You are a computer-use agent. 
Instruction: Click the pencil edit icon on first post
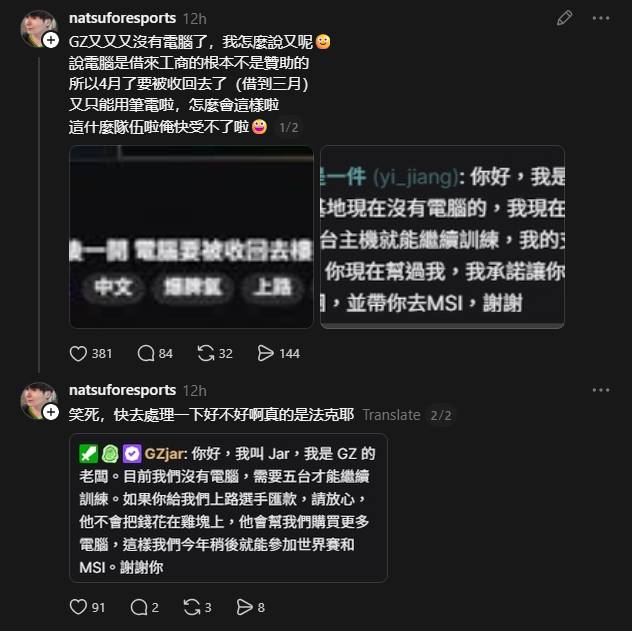pyautogui.click(x=564, y=18)
